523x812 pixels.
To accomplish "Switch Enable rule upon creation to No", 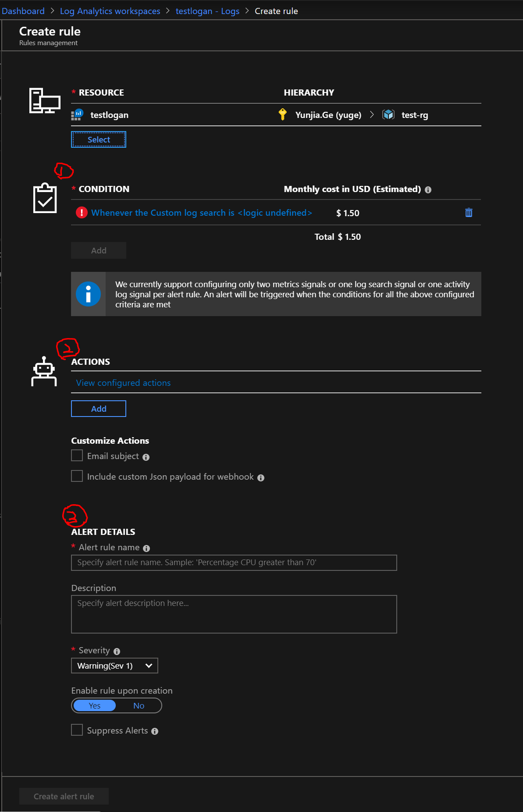I will 139,706.
